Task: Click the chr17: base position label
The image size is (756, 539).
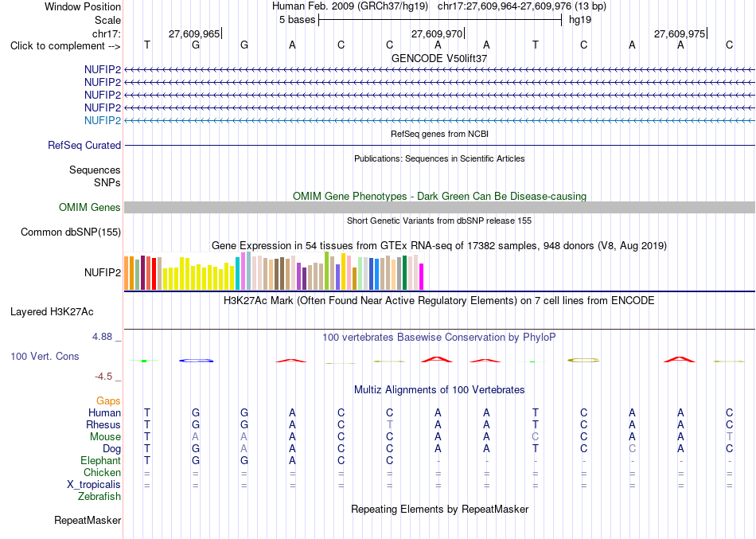Action: point(107,33)
